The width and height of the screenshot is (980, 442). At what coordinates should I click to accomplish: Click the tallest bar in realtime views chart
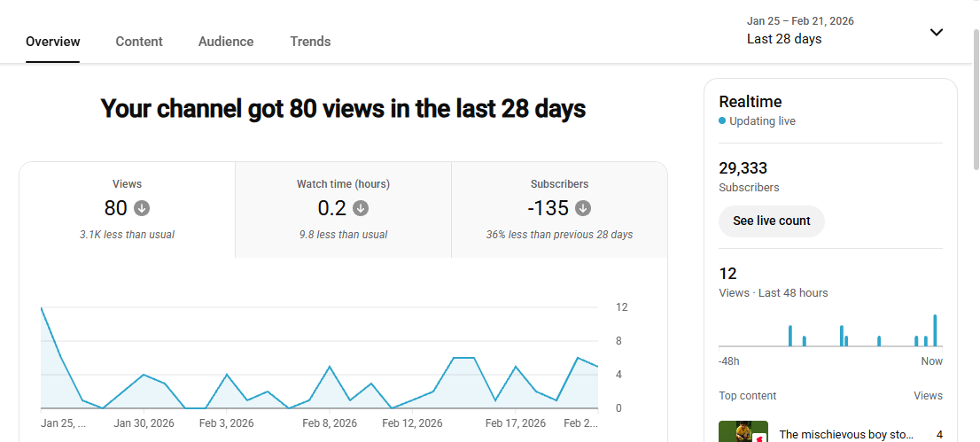click(935, 330)
